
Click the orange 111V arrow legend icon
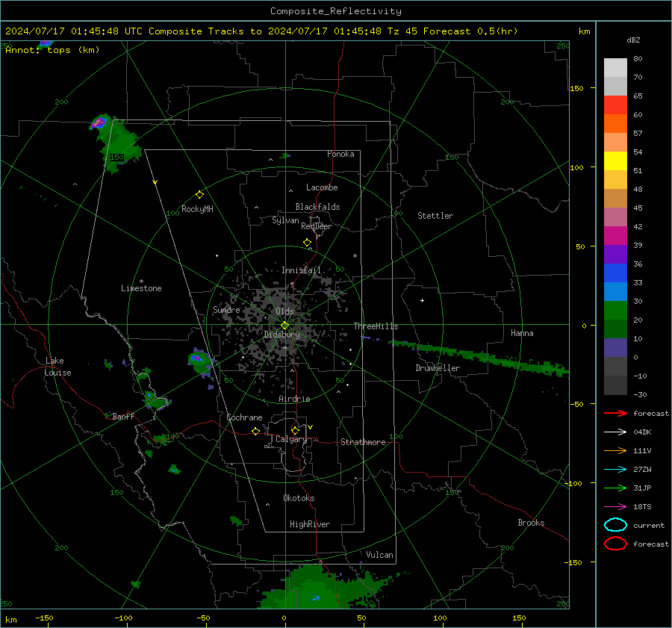pos(615,450)
